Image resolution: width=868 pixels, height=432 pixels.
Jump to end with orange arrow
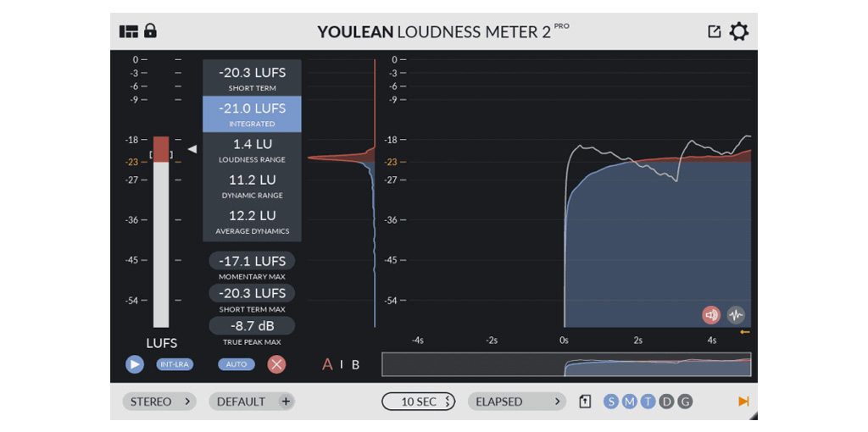[743, 402]
